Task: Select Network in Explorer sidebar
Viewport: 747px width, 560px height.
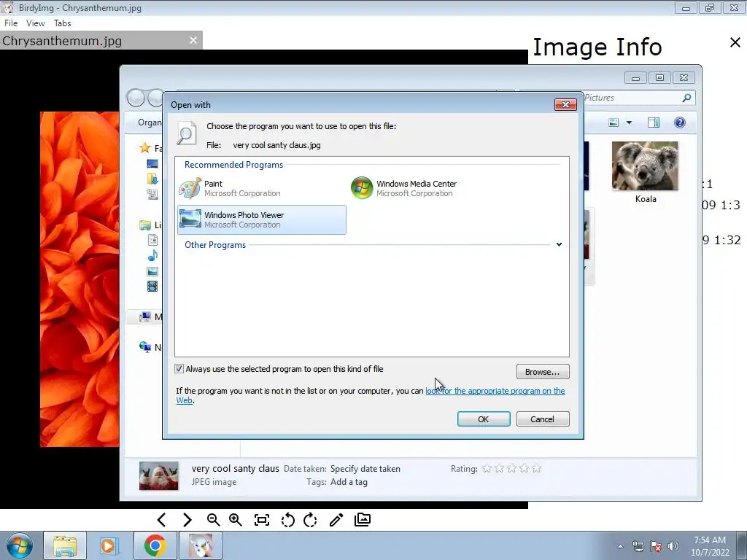Action: [x=145, y=346]
